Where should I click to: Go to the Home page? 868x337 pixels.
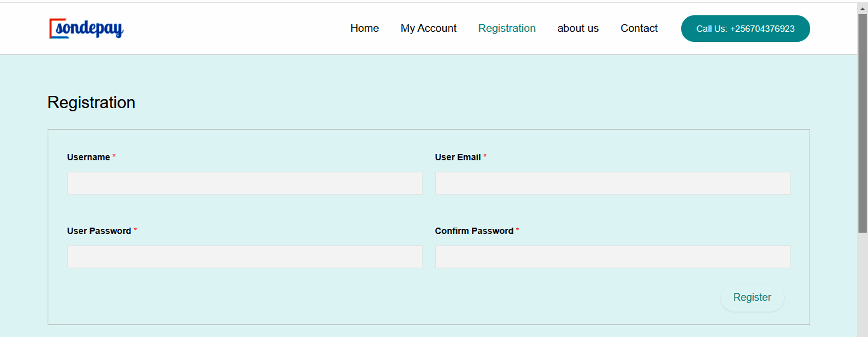click(x=364, y=29)
